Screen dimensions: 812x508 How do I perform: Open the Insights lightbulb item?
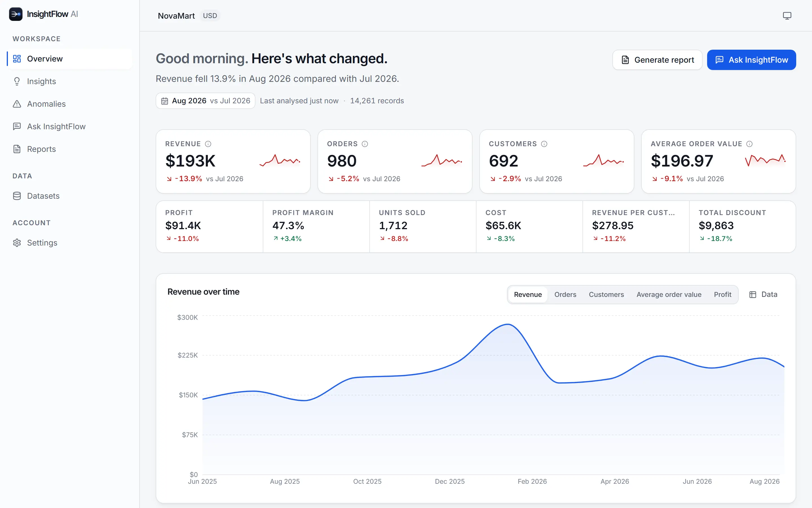pyautogui.click(x=69, y=81)
